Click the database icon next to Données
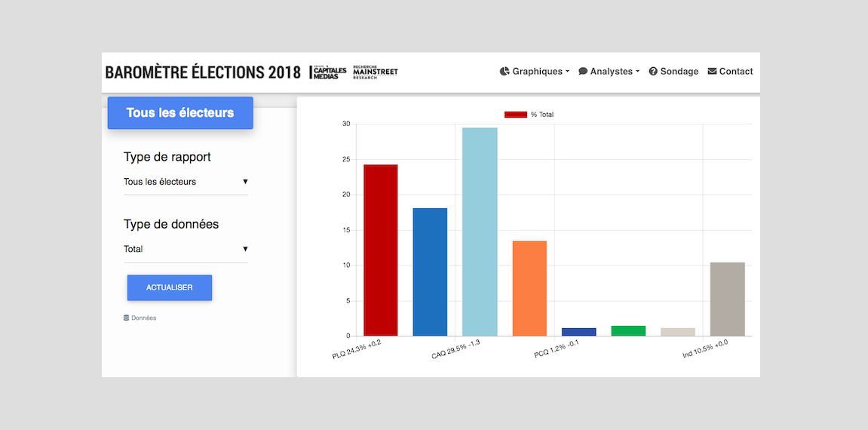Viewport: 868px width, 430px height. 127,318
